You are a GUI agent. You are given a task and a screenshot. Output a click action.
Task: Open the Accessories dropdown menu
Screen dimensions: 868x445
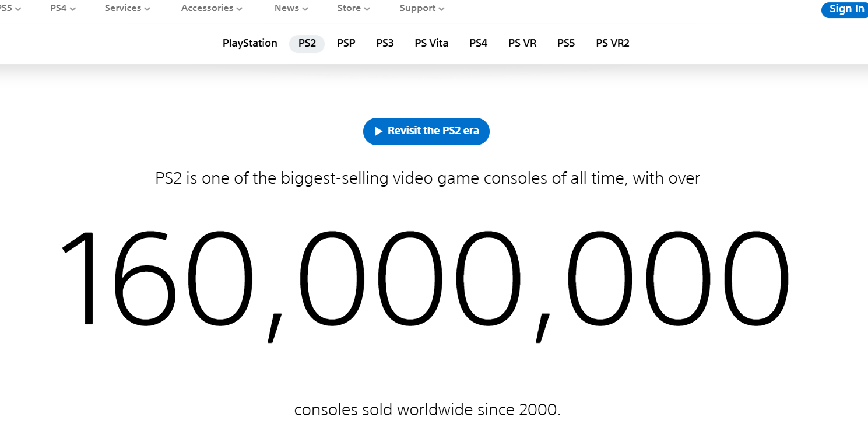pyautogui.click(x=212, y=8)
